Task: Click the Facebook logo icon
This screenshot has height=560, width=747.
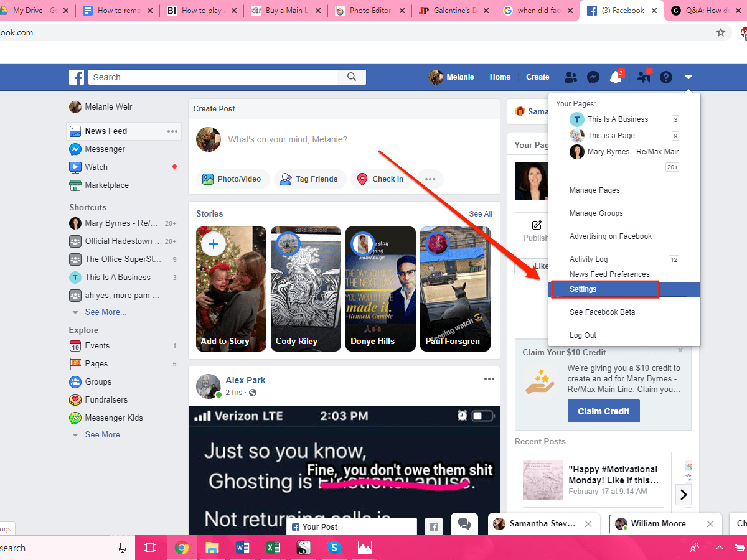Action: pyautogui.click(x=77, y=77)
